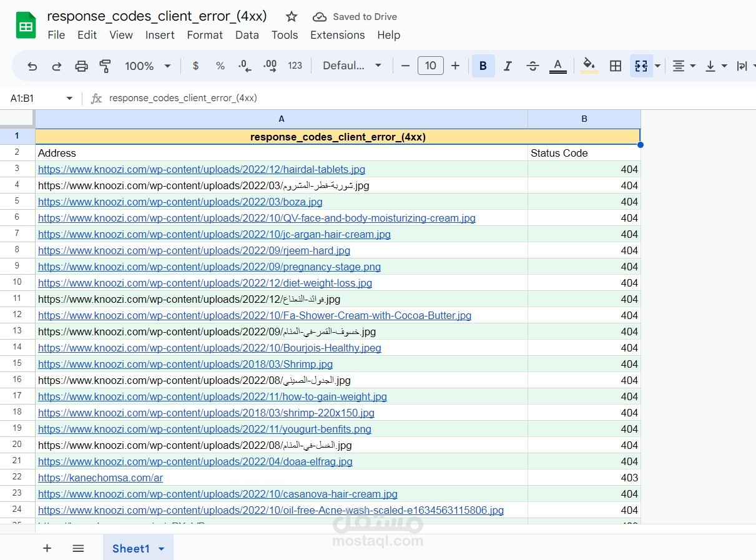
Task: Open the all sheets list
Action: coord(78,548)
